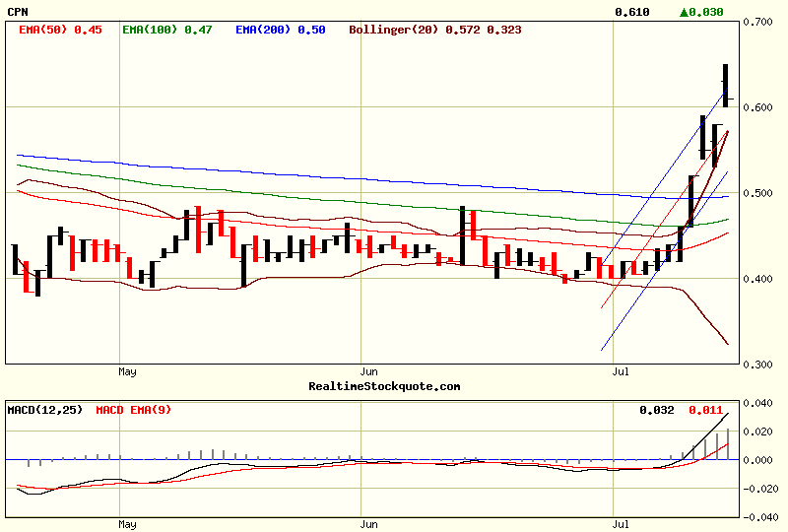Select the EMA(50) 0.45 legend entry
788x532 pixels.
pos(60,30)
